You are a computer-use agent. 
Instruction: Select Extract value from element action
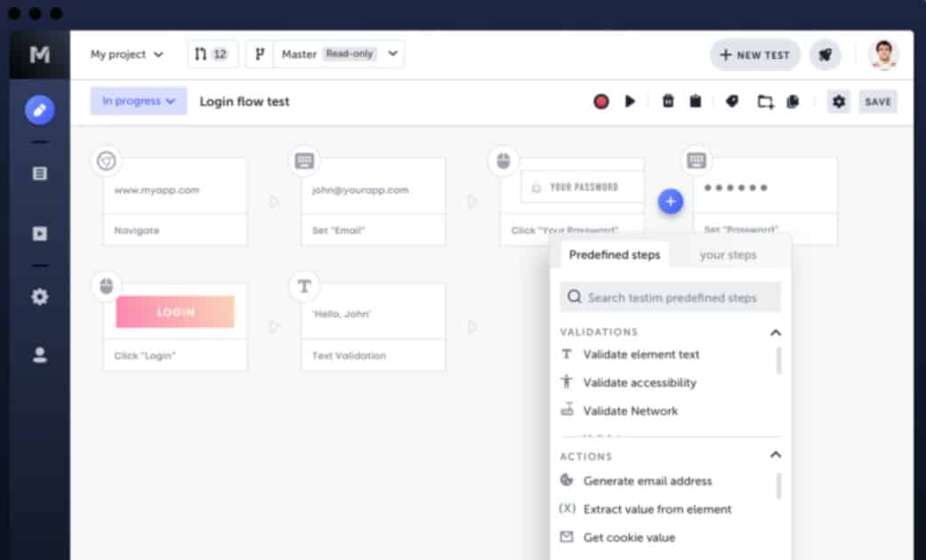(656, 509)
